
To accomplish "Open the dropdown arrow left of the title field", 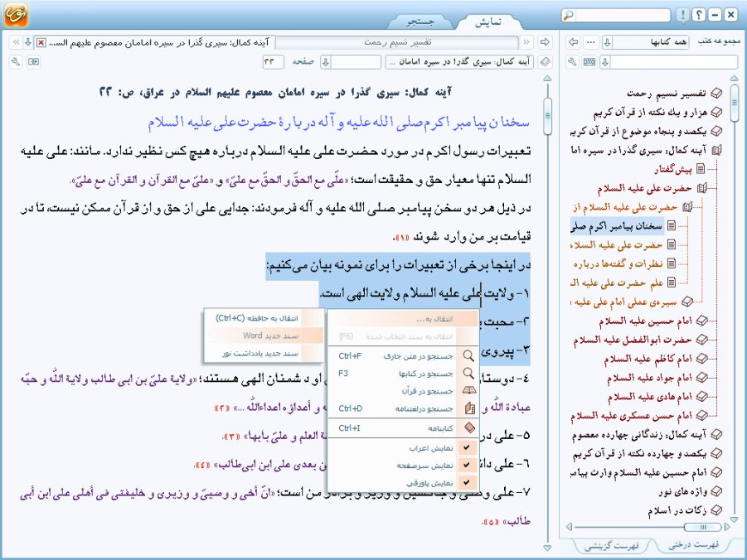I will 326,62.
